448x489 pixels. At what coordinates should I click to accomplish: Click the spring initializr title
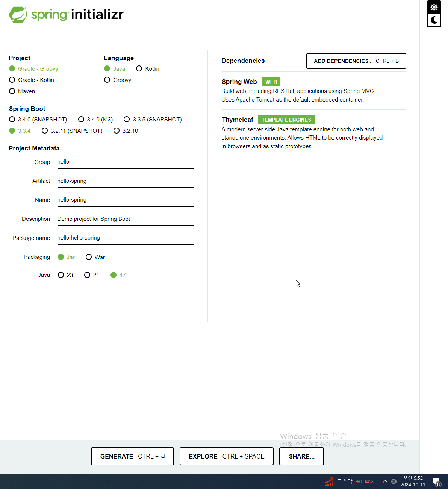(x=77, y=15)
